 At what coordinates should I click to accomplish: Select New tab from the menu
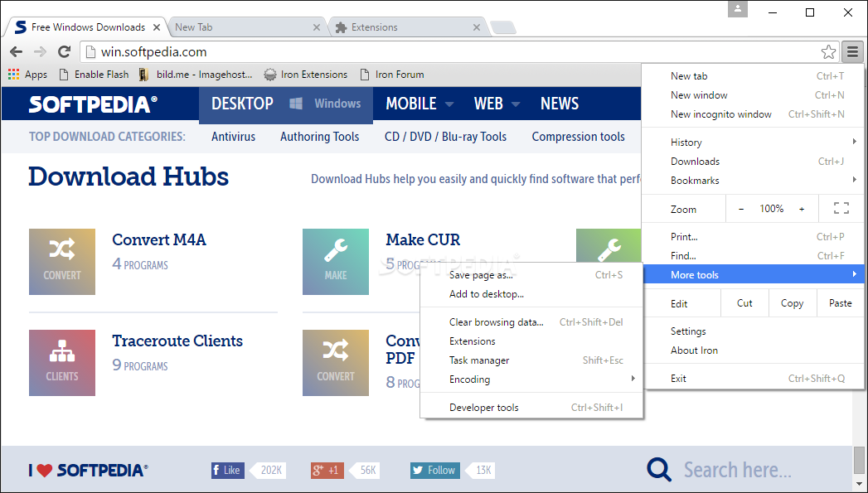tap(753, 76)
